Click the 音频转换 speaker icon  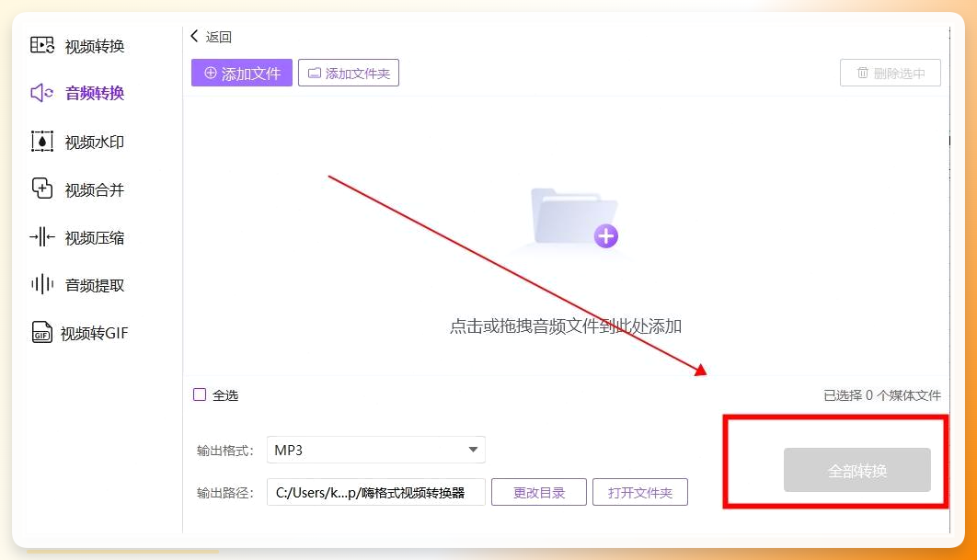point(41,93)
